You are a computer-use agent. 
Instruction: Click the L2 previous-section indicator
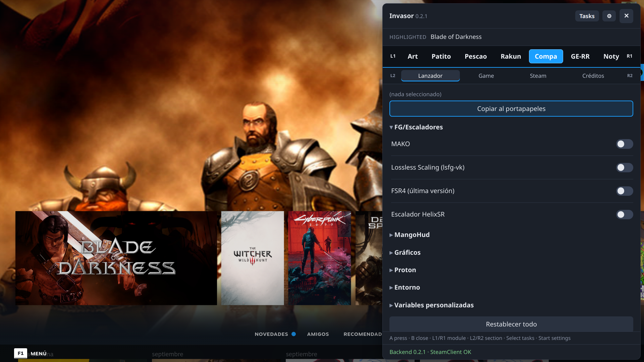click(x=393, y=76)
